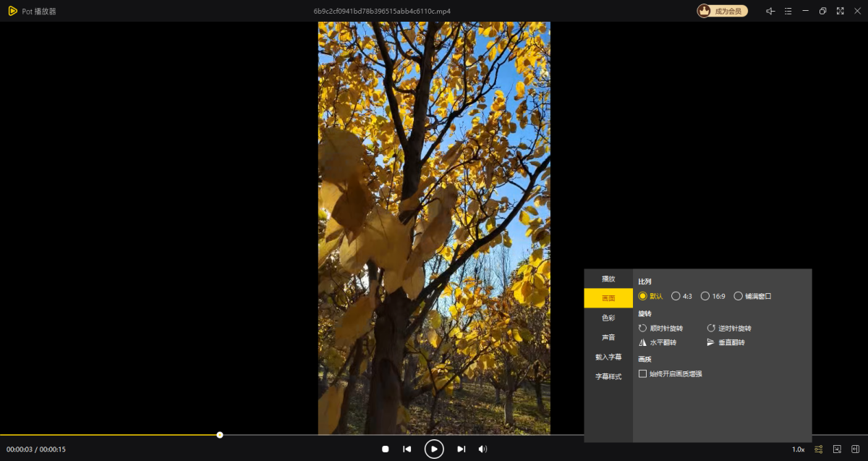
Task: Click the 成为会员 membership button
Action: tap(722, 11)
